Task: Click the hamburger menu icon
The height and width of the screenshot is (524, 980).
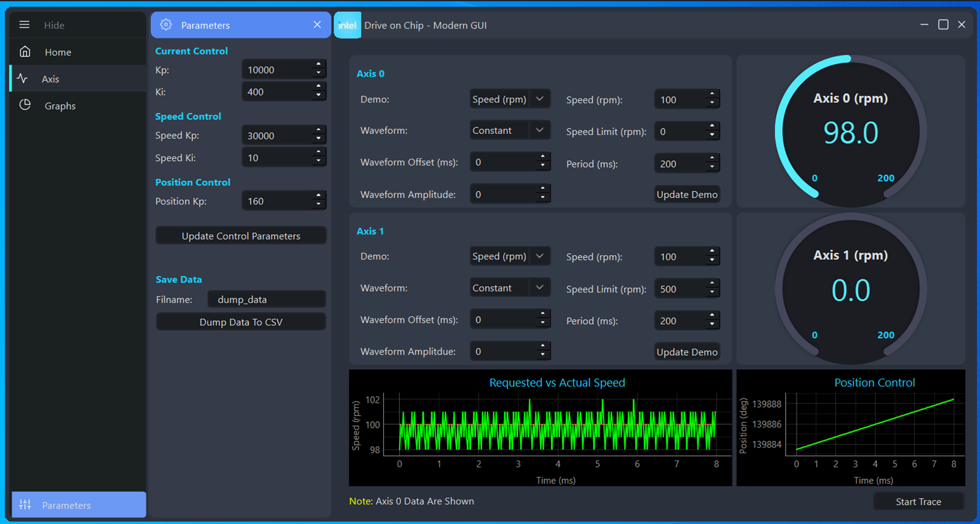Action: (x=24, y=25)
